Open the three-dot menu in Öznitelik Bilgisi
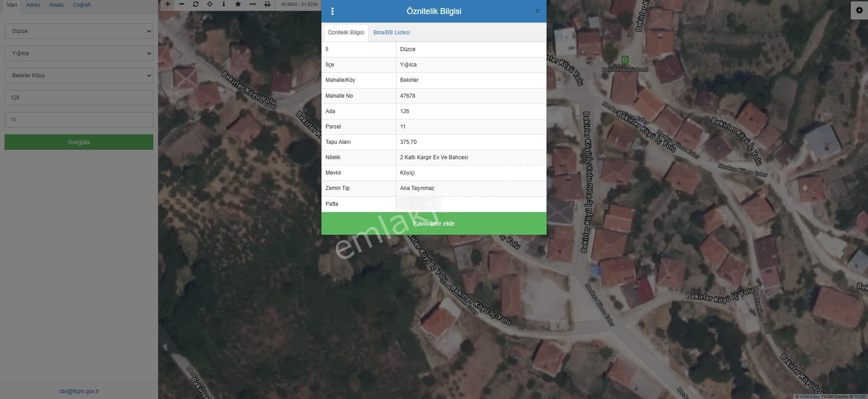This screenshot has height=399, width=868. (333, 11)
